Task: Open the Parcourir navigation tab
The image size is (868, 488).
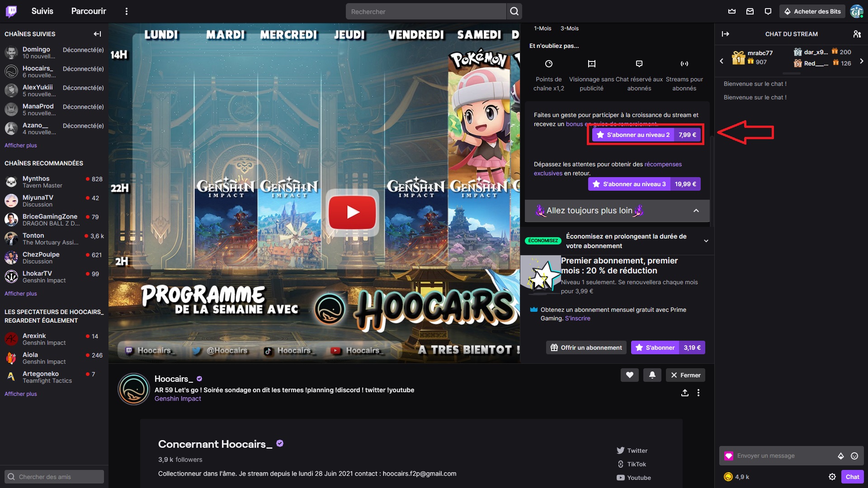Action: click(x=89, y=11)
